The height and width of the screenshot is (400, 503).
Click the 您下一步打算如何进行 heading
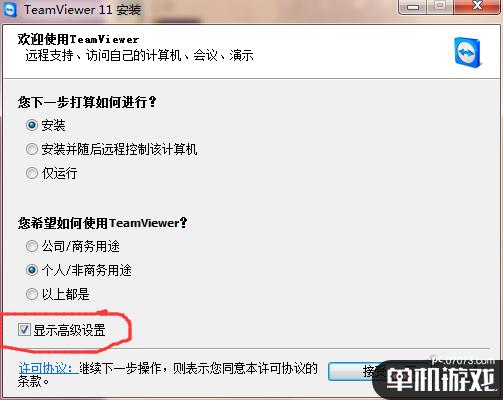(x=87, y=102)
